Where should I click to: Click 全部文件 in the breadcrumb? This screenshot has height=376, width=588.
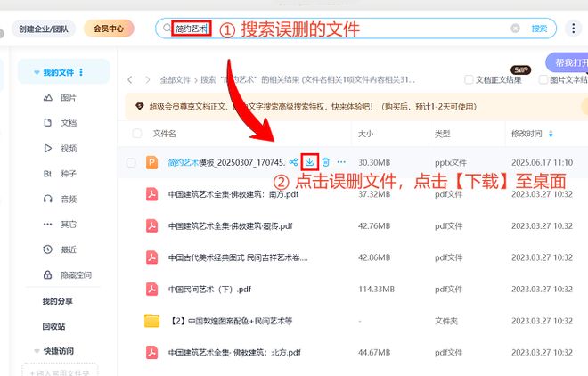(176, 80)
